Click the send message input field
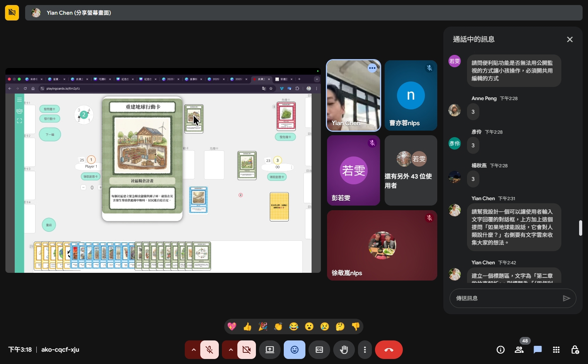Image resolution: width=588 pixels, height=364 pixels. (x=506, y=298)
